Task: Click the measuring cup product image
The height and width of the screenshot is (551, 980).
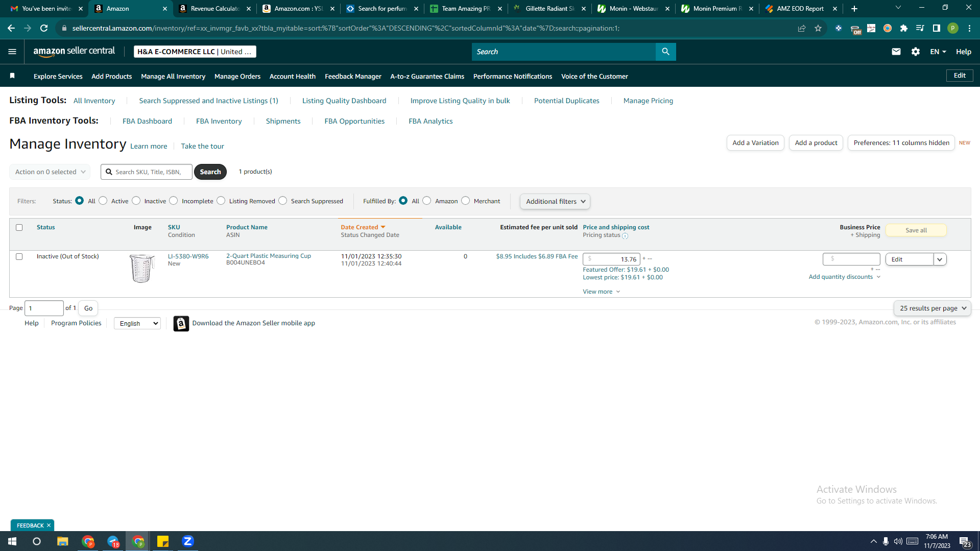Action: pos(141,268)
